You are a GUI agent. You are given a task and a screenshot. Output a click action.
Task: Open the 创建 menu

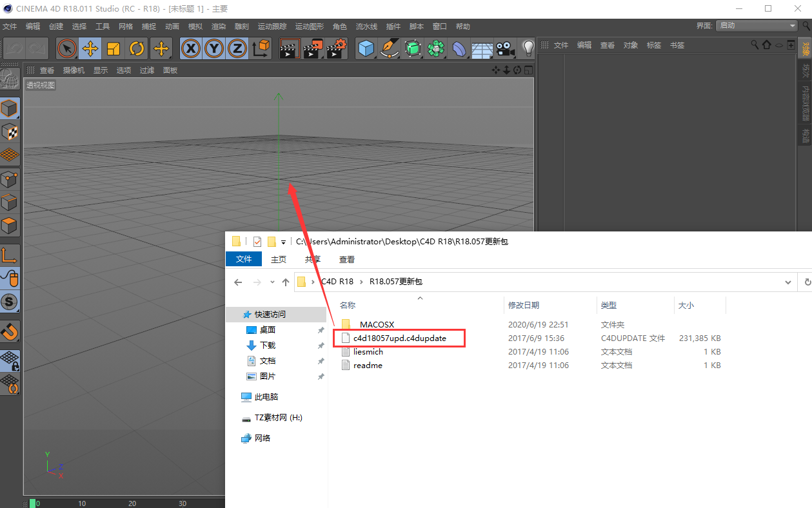pos(56,26)
